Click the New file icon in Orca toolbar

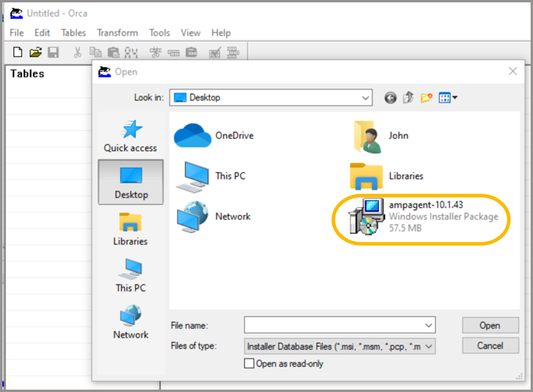[x=17, y=52]
